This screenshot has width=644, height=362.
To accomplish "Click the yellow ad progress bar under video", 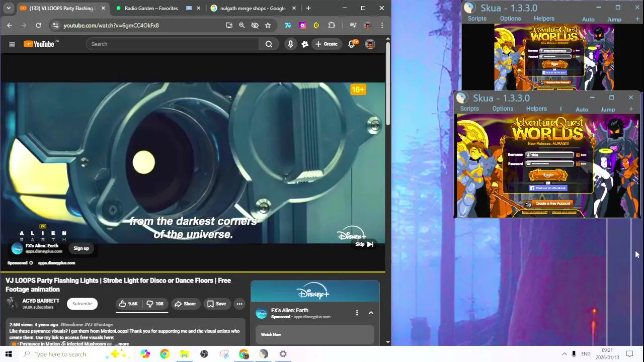I will [x=193, y=272].
